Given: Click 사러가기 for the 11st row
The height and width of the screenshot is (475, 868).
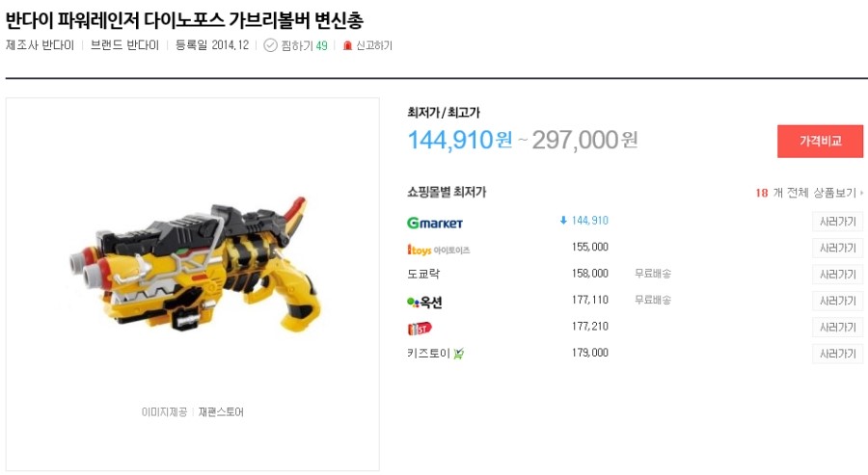Looking at the screenshot, I should coord(837,328).
